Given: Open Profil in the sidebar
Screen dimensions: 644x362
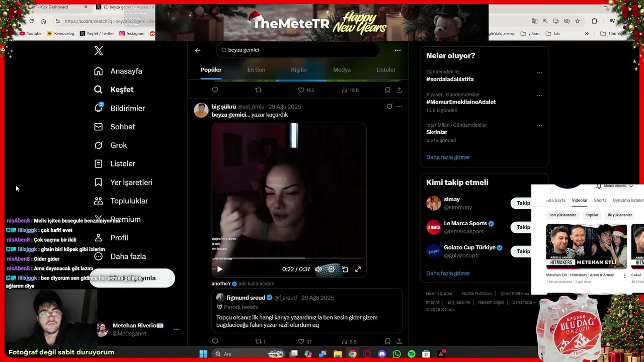Looking at the screenshot, I should point(111,237).
